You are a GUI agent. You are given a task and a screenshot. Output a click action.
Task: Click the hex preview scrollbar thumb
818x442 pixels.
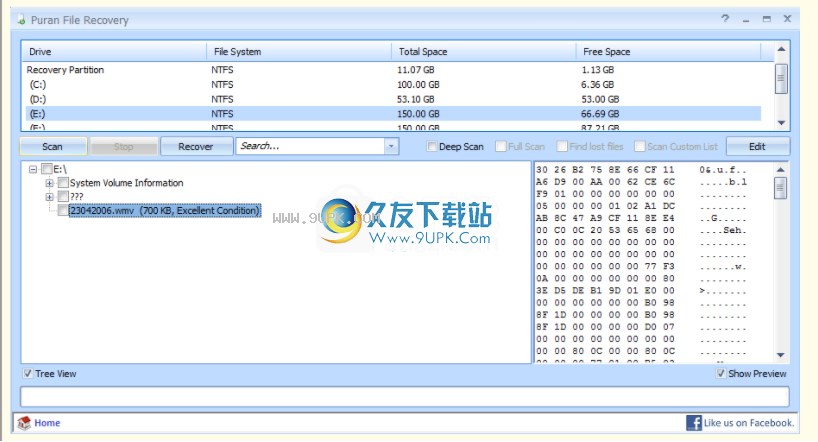tap(780, 188)
